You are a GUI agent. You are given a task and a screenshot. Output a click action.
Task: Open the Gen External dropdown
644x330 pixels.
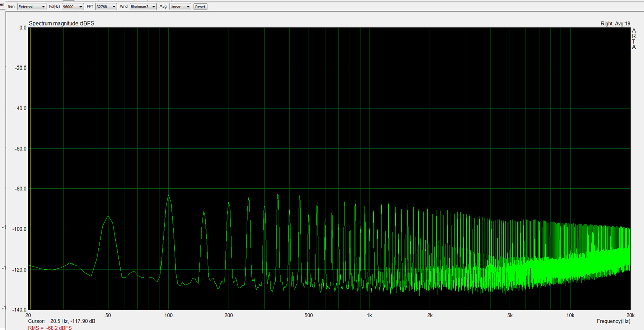[x=32, y=7]
